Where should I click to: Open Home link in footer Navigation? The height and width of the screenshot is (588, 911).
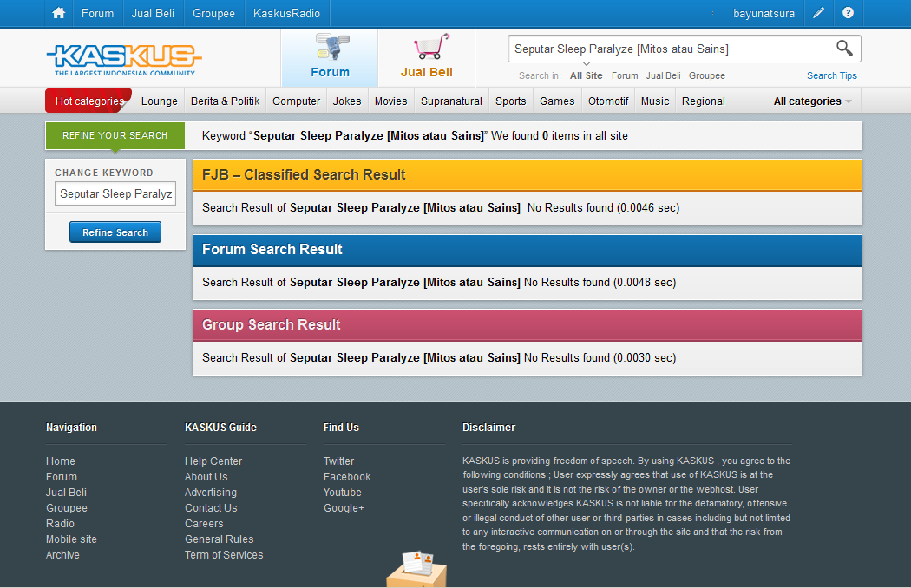(x=61, y=461)
